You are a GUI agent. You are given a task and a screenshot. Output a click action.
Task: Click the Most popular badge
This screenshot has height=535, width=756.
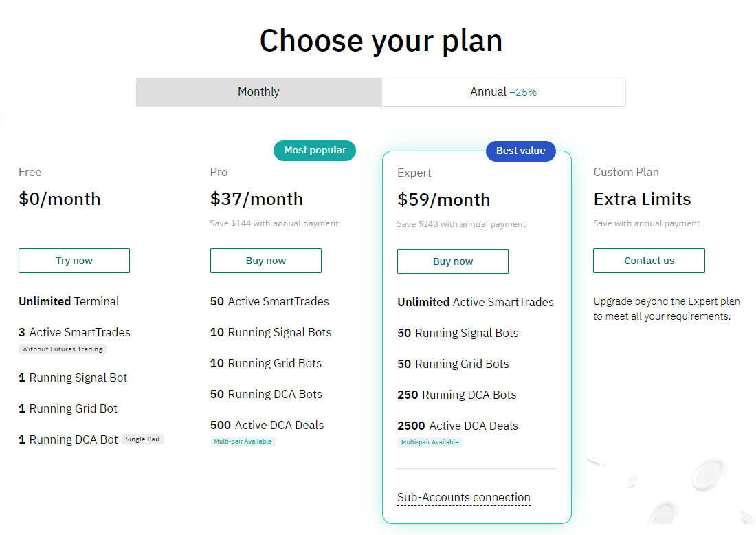[315, 150]
